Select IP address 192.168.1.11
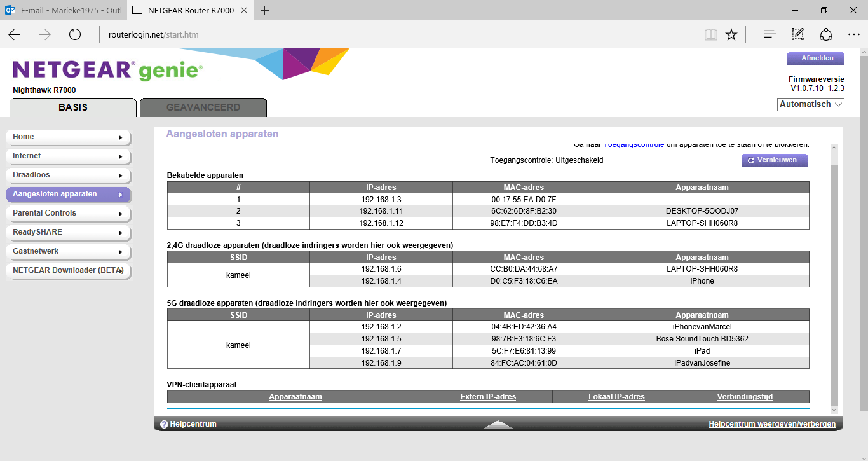 pos(381,211)
